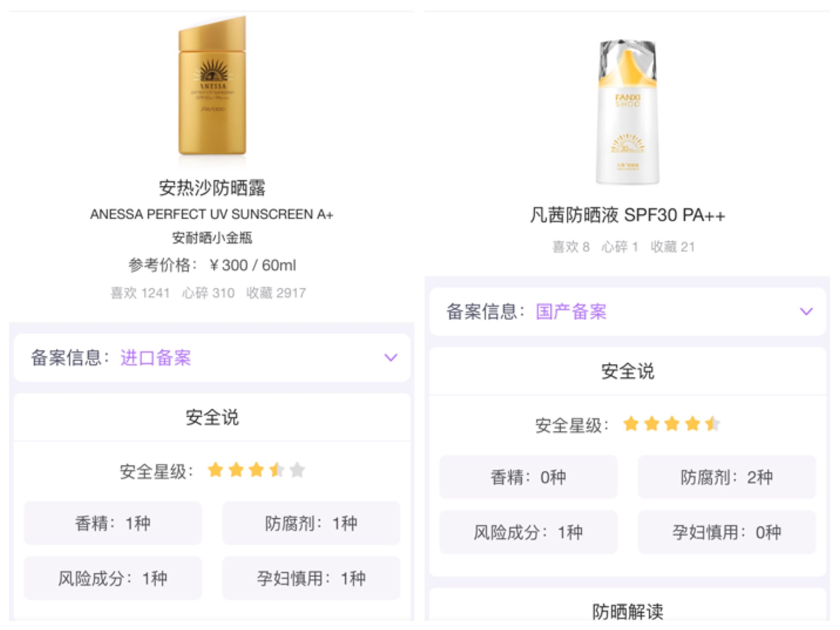
Task: Tap 喜欢 1241 like count
Action: tap(140, 293)
